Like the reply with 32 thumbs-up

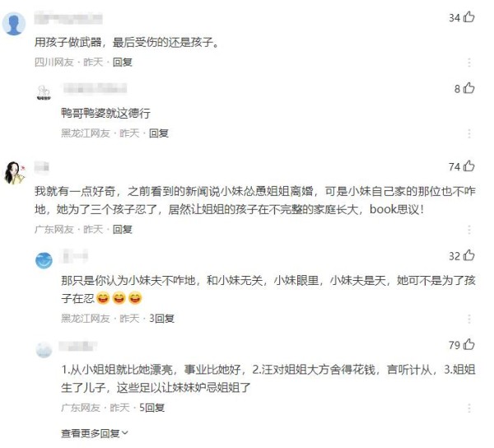coord(468,255)
